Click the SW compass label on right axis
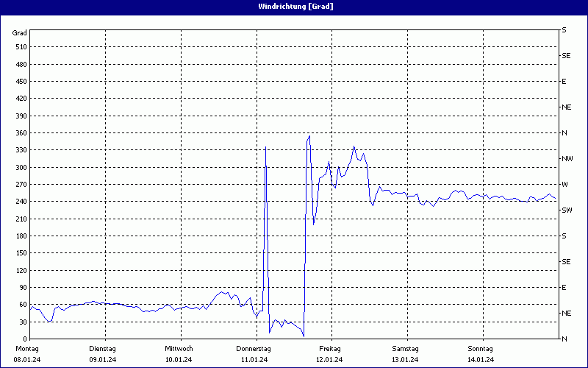 coord(567,210)
